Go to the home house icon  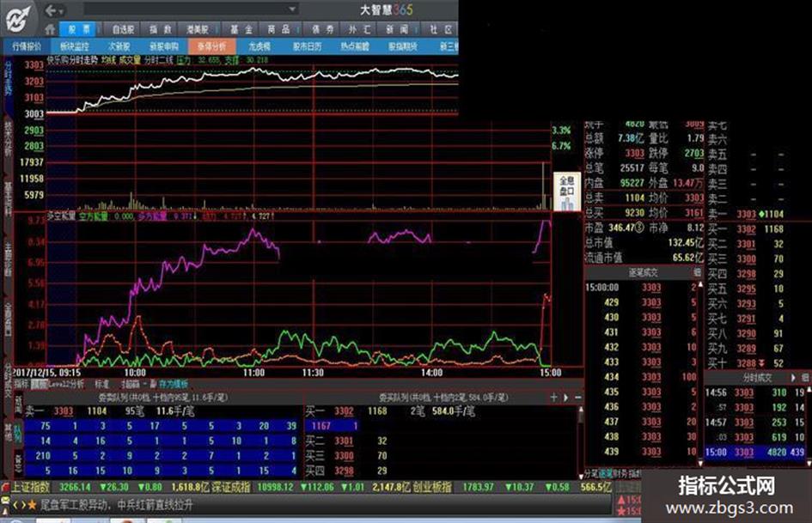[x=50, y=29]
